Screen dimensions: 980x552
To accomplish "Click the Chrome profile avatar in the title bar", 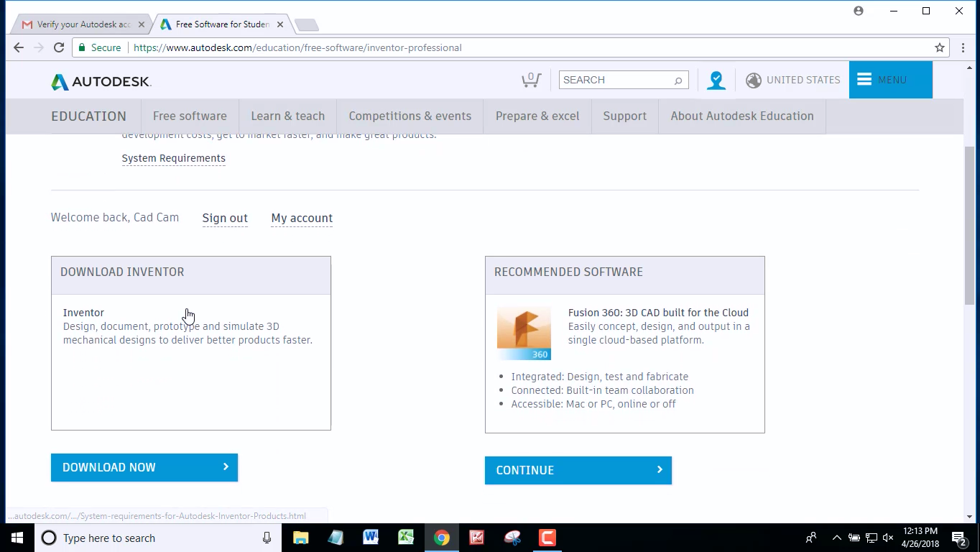I will tap(859, 11).
